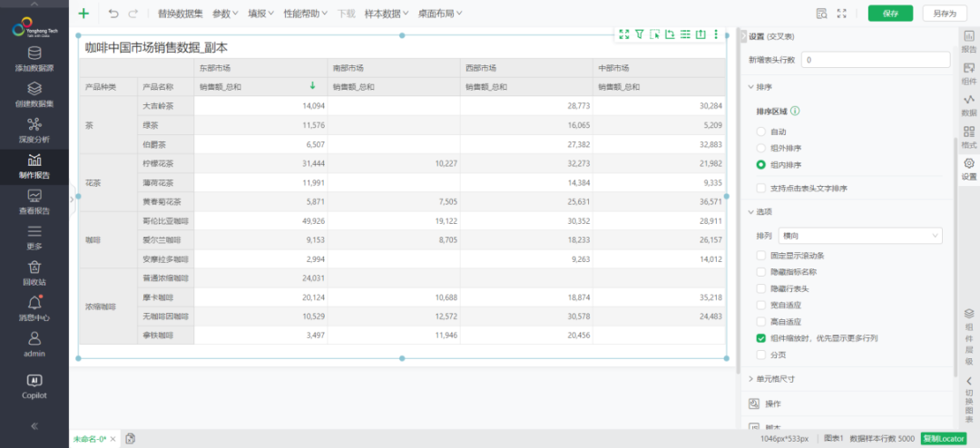The width and height of the screenshot is (980, 448).
Task: Maximize the crosstab component via toolbar
Action: tap(623, 34)
